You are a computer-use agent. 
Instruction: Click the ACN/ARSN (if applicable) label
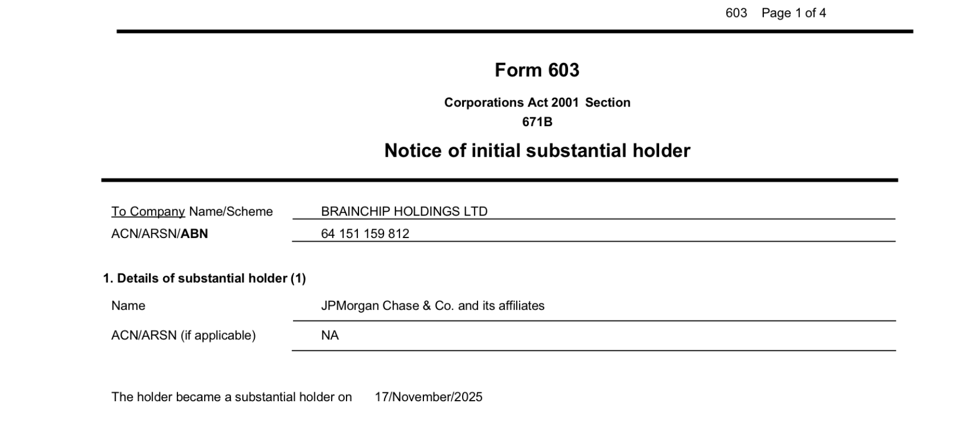tap(183, 335)
